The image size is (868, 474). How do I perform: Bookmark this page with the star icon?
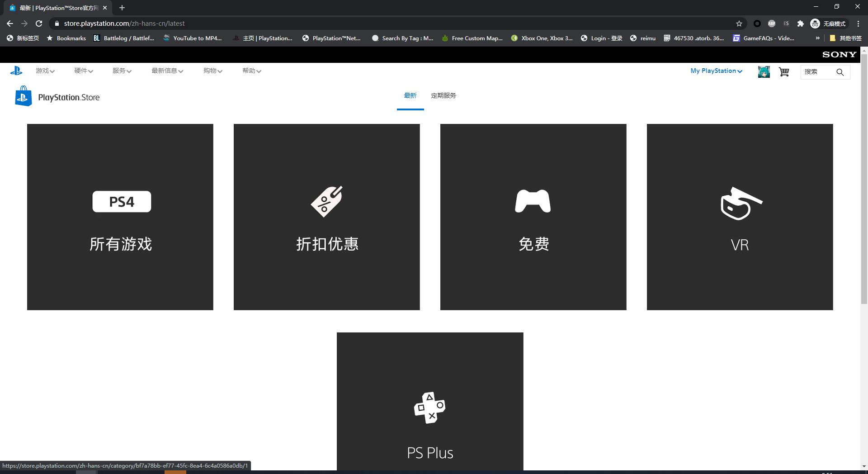[x=739, y=24]
